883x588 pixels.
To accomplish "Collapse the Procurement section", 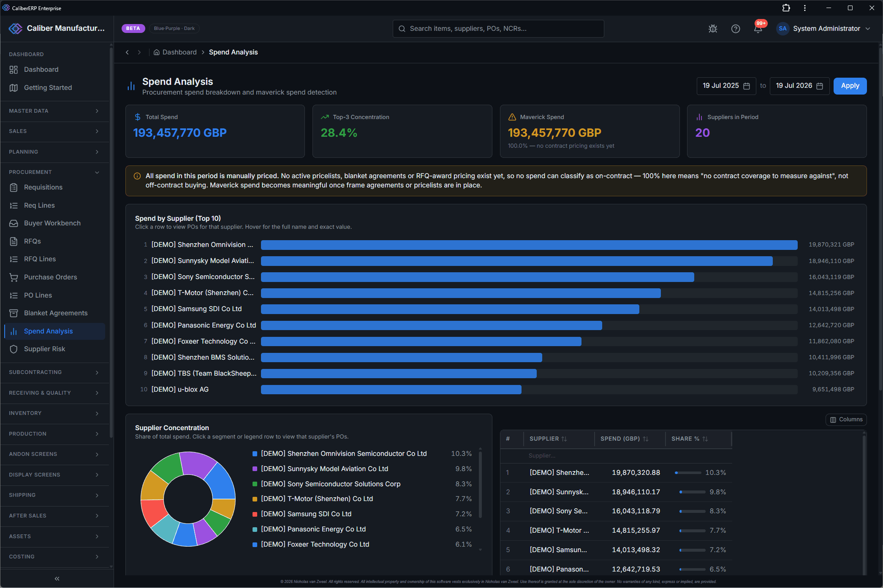I will coord(54,172).
